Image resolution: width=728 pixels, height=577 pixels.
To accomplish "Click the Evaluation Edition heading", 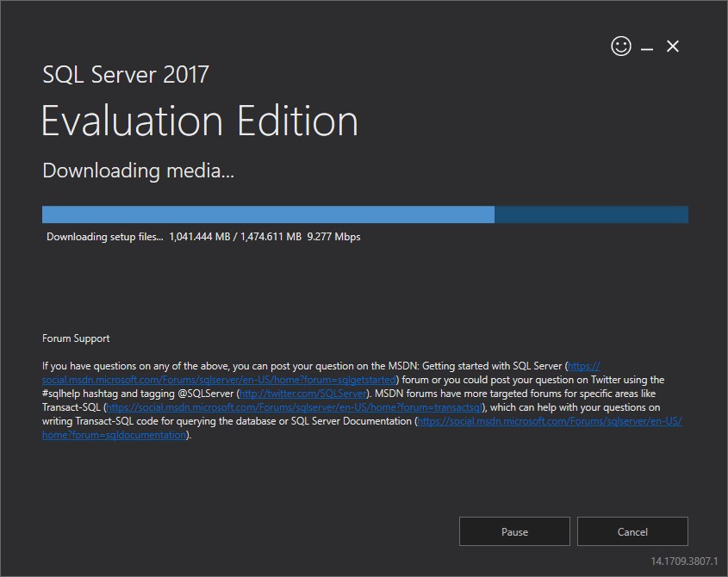I will pyautogui.click(x=200, y=121).
